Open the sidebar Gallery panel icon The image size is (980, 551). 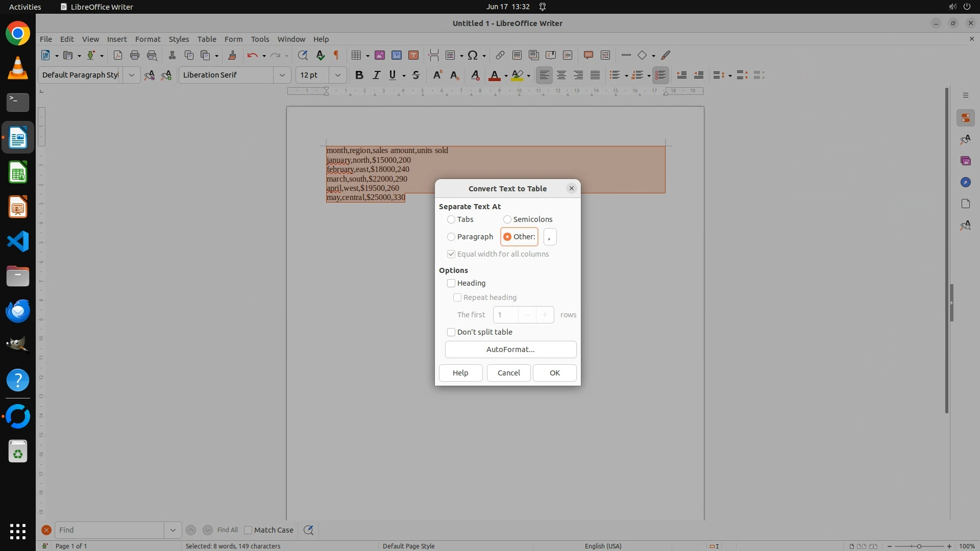coord(965,161)
